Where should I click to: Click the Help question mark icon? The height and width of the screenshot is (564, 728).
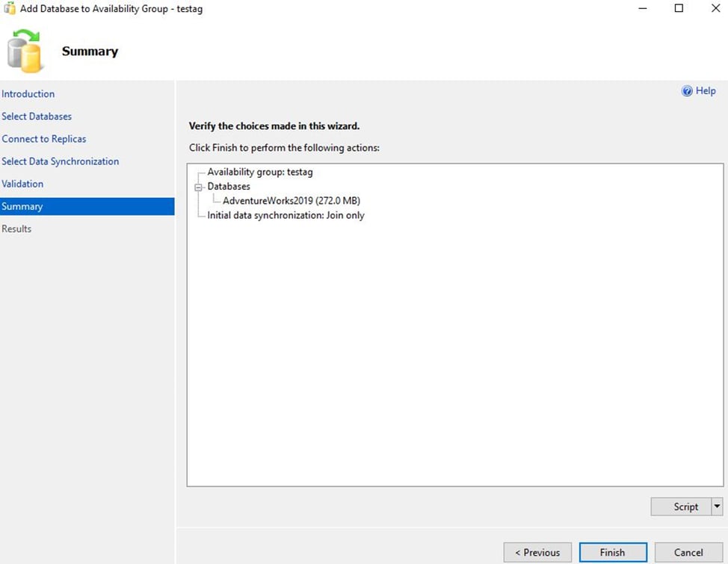coord(687,90)
